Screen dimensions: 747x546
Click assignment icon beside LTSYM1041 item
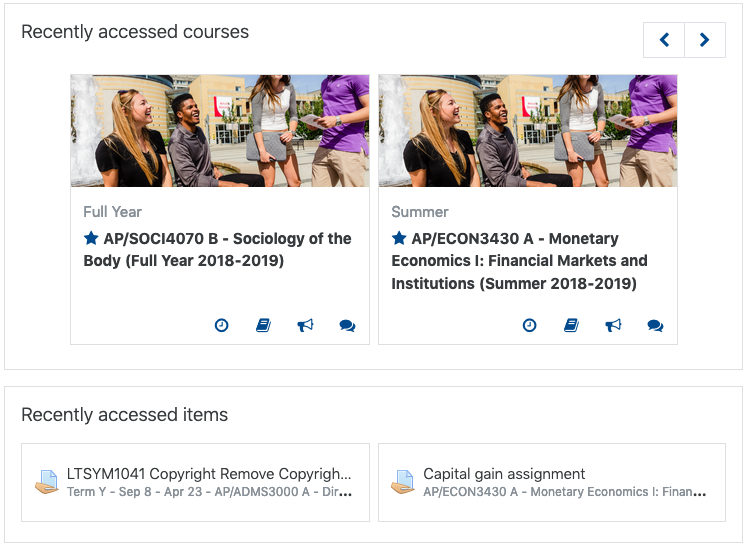point(47,482)
